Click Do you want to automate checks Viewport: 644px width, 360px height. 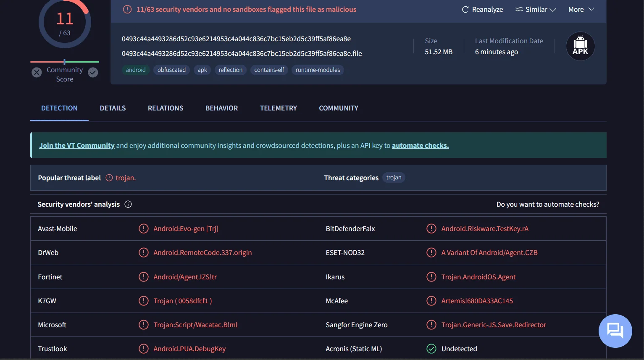pos(548,204)
